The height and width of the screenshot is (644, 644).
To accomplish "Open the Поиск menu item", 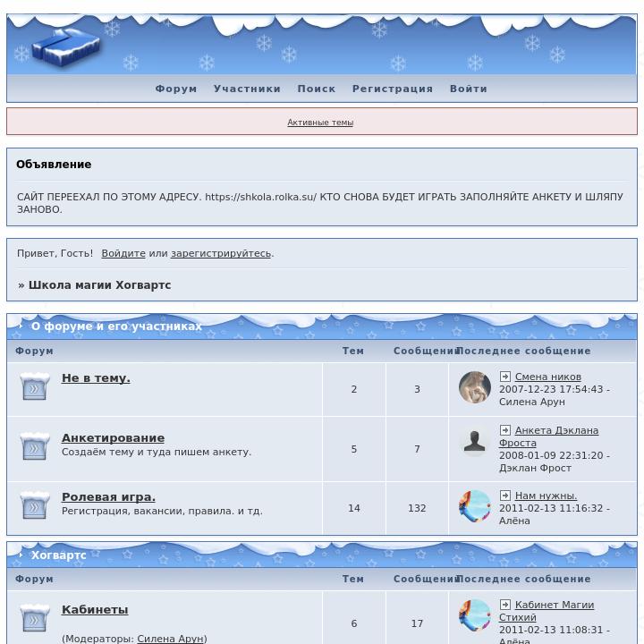I will [x=317, y=89].
